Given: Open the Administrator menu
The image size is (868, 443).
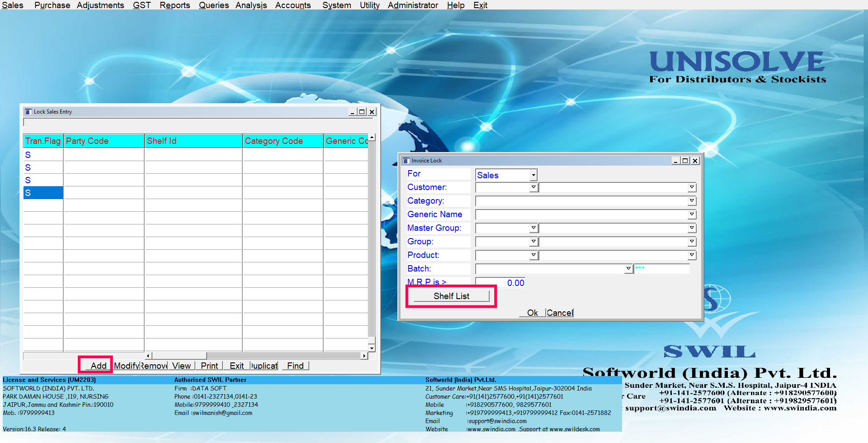Looking at the screenshot, I should click(413, 5).
